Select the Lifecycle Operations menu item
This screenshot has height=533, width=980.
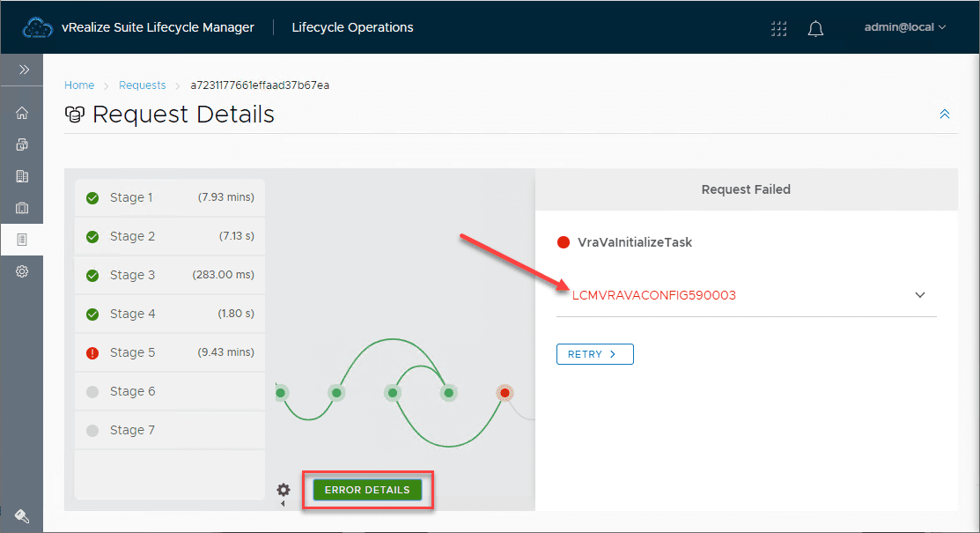coord(352,27)
